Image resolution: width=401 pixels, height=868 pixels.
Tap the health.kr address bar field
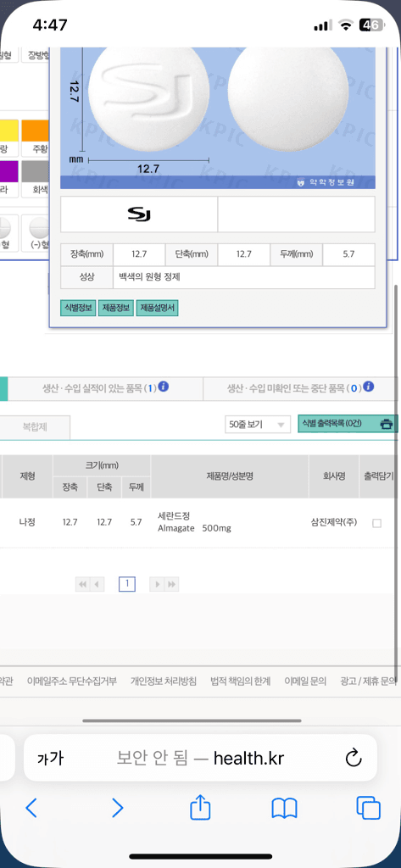[x=200, y=758]
